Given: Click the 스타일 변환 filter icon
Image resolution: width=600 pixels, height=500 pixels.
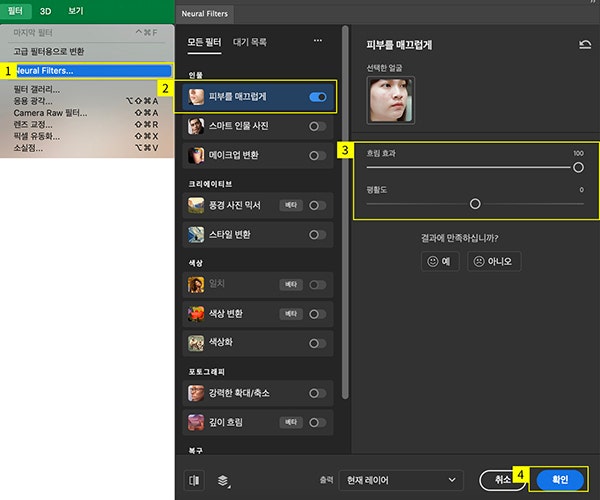Looking at the screenshot, I should (196, 235).
